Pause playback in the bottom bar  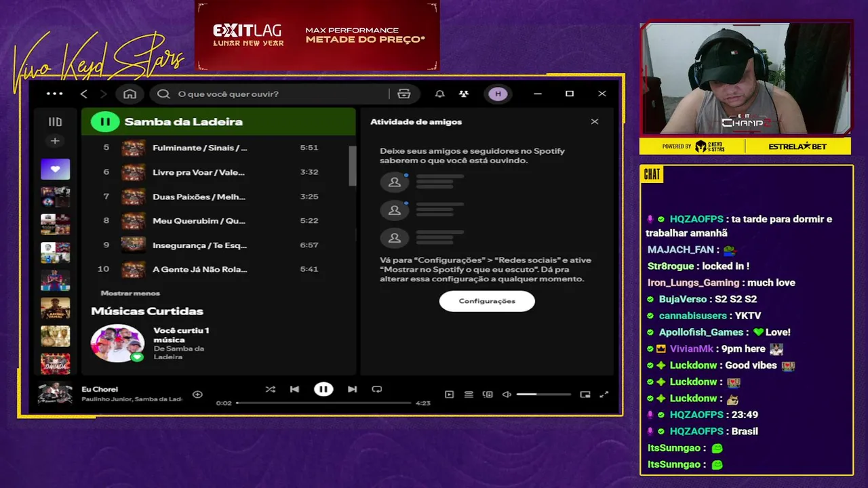[323, 389]
